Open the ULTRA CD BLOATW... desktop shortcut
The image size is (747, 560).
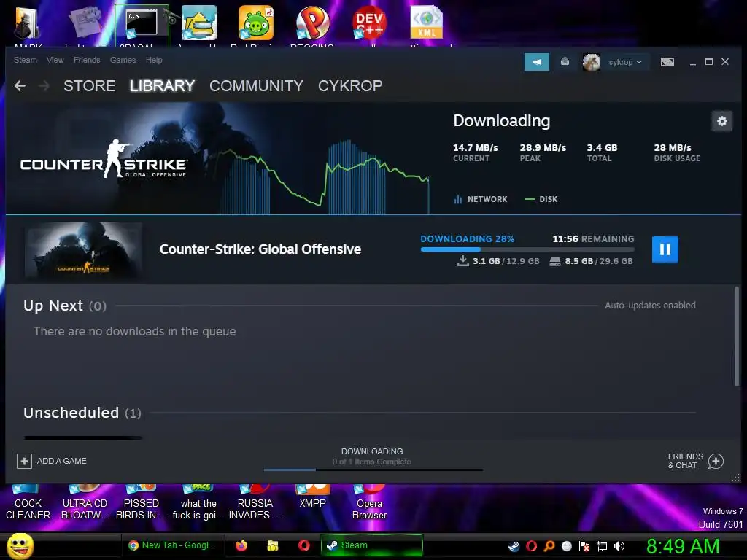[85, 502]
